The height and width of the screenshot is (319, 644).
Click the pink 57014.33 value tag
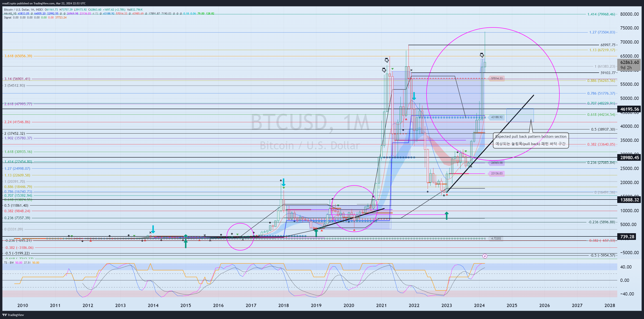pos(497,78)
